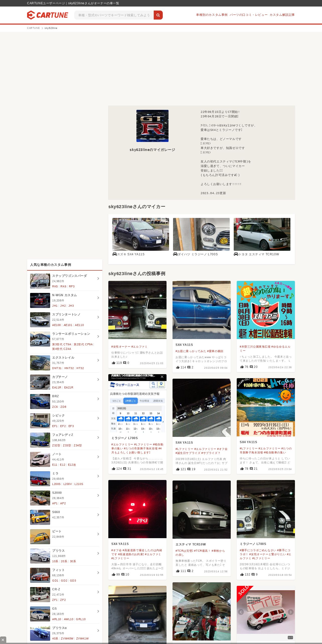Click the CARTUNE logo

[x=47, y=15]
